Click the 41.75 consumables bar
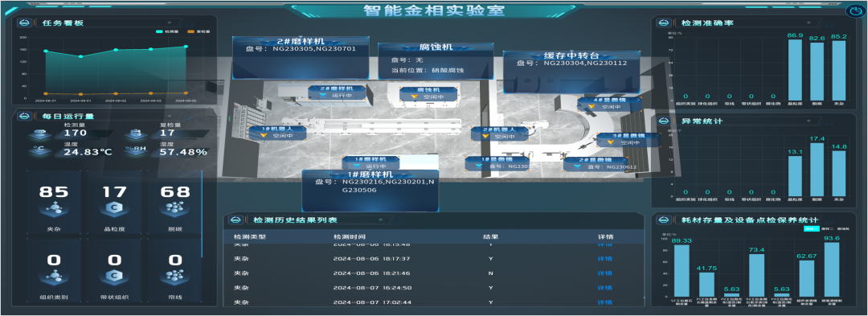The image size is (868, 316). (707, 284)
